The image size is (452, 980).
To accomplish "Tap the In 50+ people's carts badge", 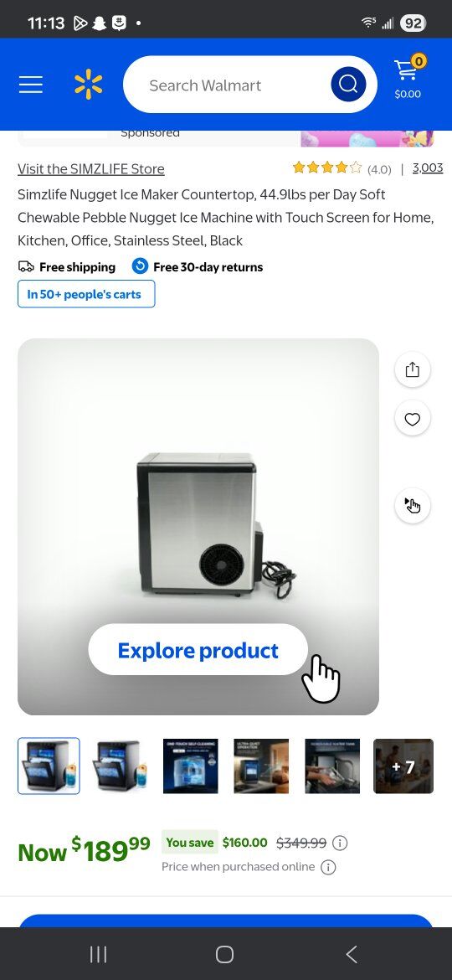I will point(86,294).
